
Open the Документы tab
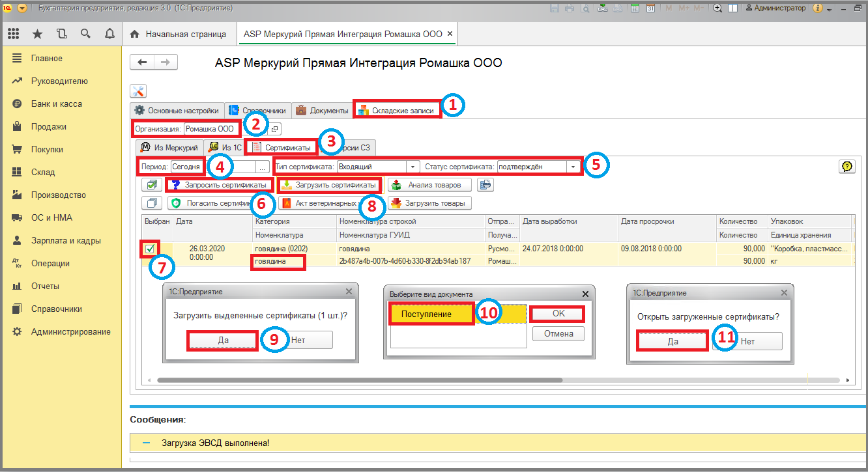click(x=322, y=111)
